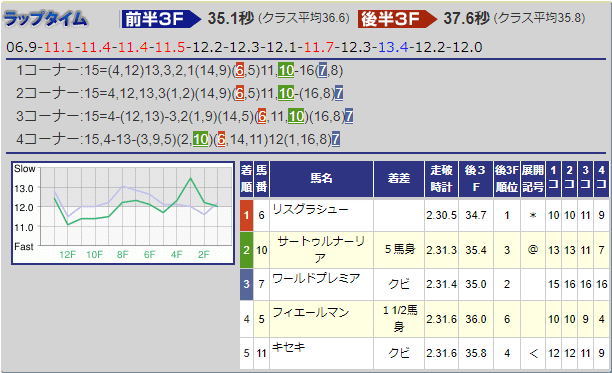This screenshot has height=373, width=612.
Task: Click blue 7 marker in 1コーナー row
Action: tap(322, 71)
